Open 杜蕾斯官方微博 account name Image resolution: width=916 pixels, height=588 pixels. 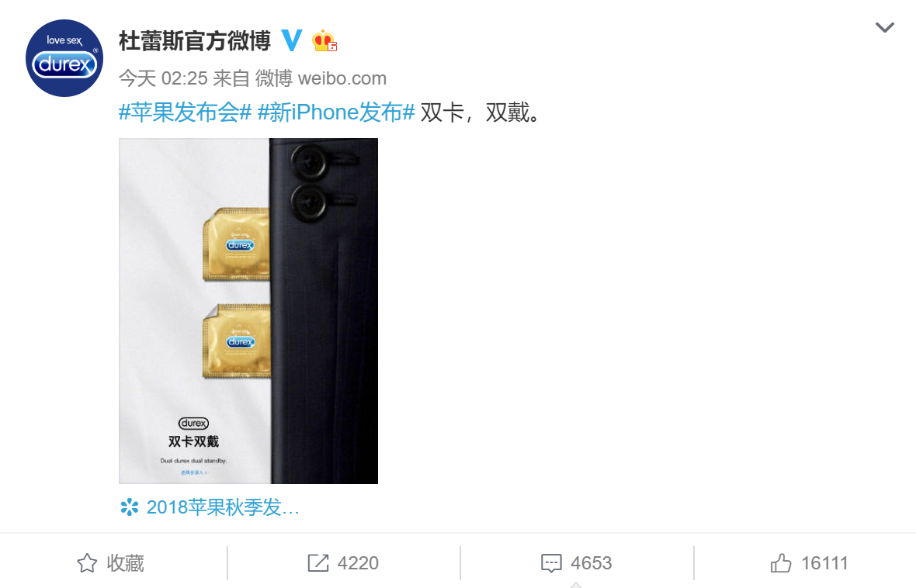195,41
